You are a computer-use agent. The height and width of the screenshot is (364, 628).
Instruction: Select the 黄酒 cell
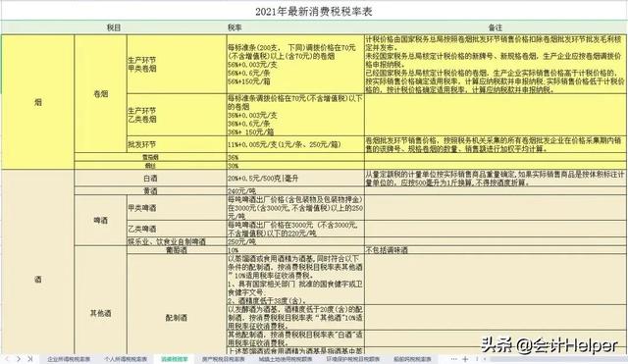coord(150,191)
